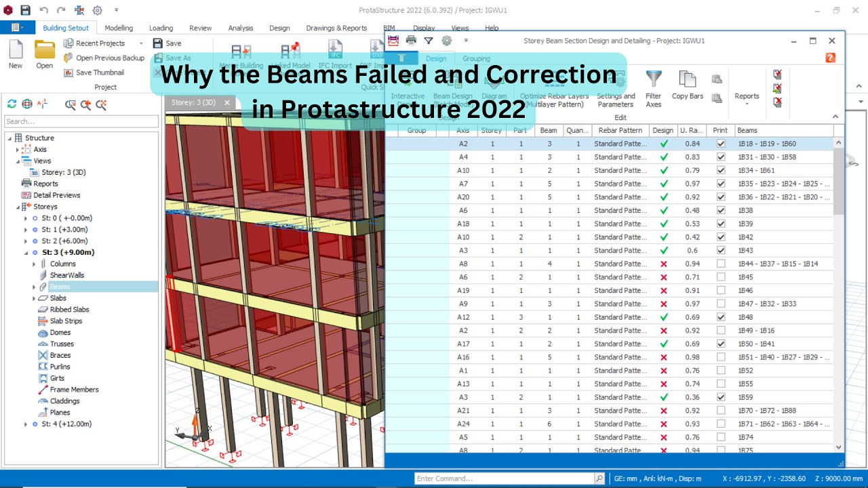Click the check all print icon
Screen dimensions: 868x488
777,74
